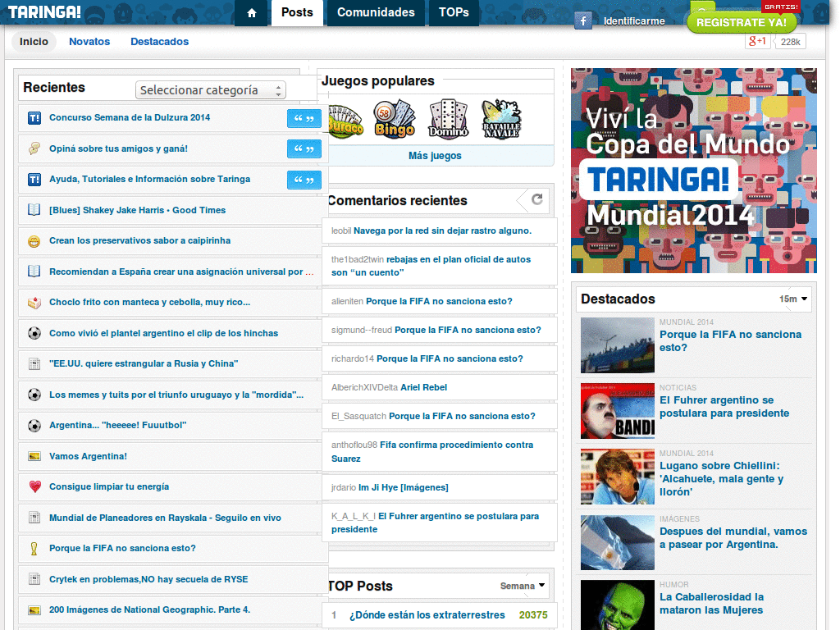Click image icon next to 200 Imágenes National Geographic

coord(34,609)
